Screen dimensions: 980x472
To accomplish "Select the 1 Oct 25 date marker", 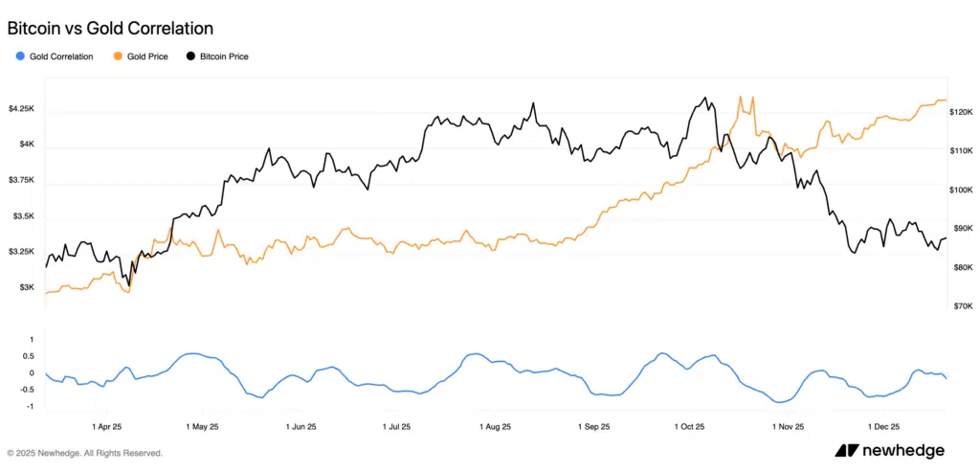I will pyautogui.click(x=688, y=426).
